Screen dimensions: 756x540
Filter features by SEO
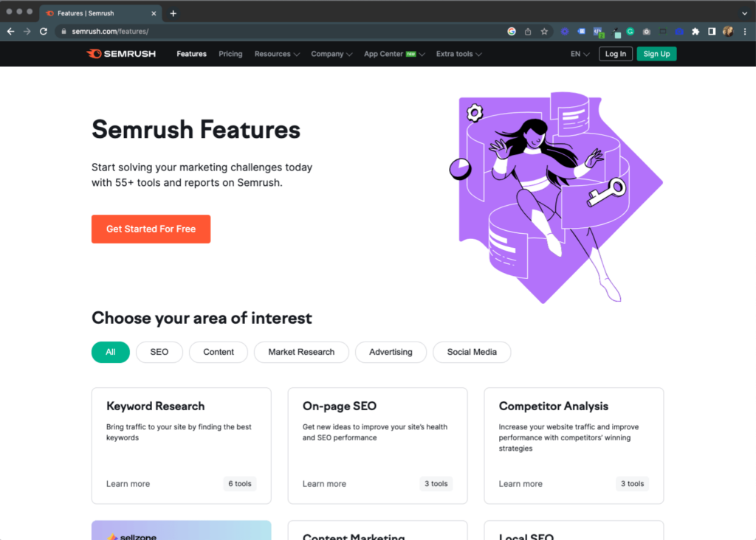point(159,352)
